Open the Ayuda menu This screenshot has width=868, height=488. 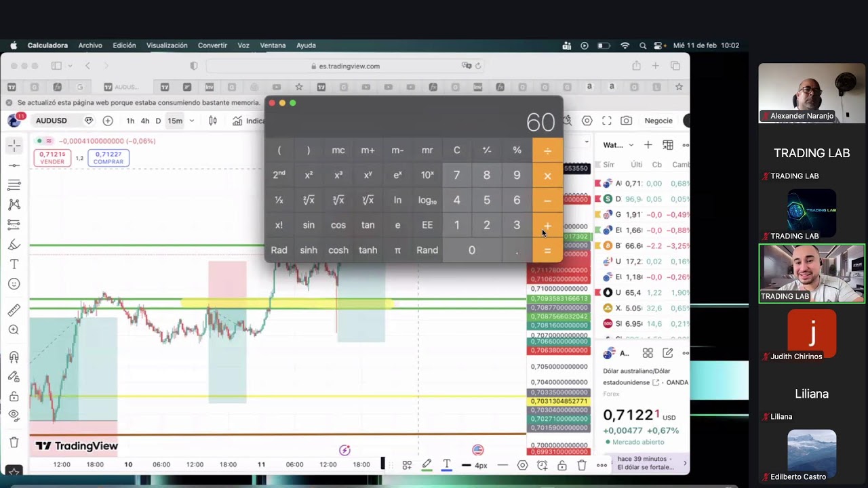pos(306,45)
